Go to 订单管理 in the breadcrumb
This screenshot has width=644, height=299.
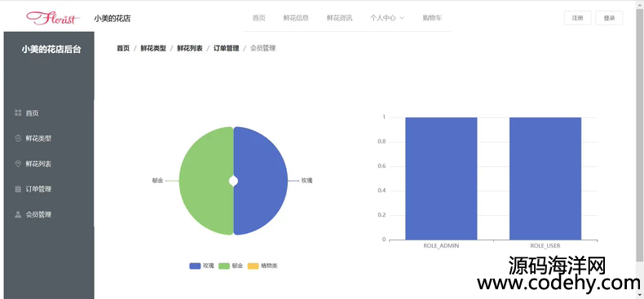point(226,48)
